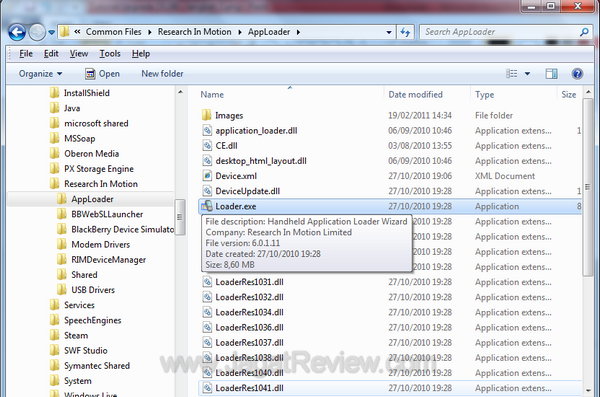
Task: Click the greyed Forward navigation arrow
Action: coord(37,32)
